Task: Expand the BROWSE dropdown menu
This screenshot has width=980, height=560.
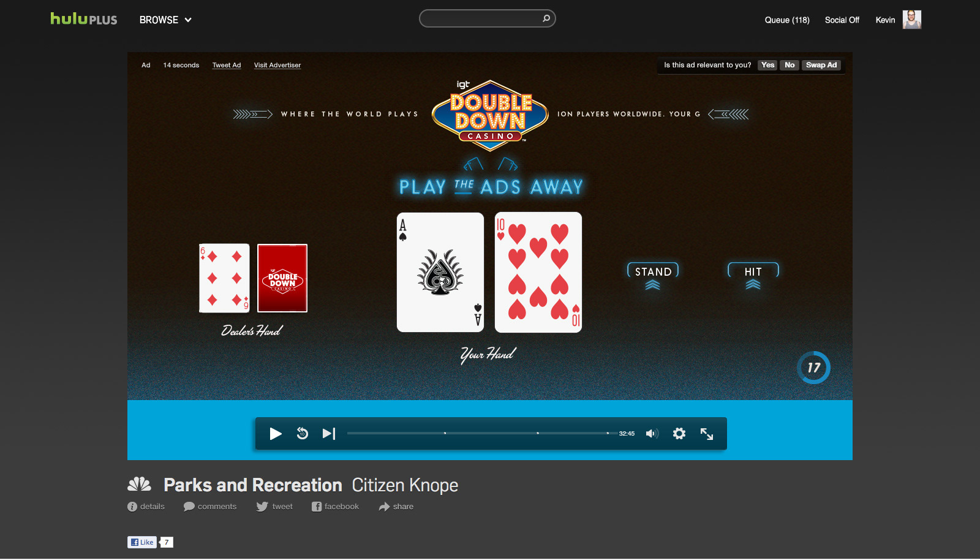Action: pyautogui.click(x=165, y=20)
